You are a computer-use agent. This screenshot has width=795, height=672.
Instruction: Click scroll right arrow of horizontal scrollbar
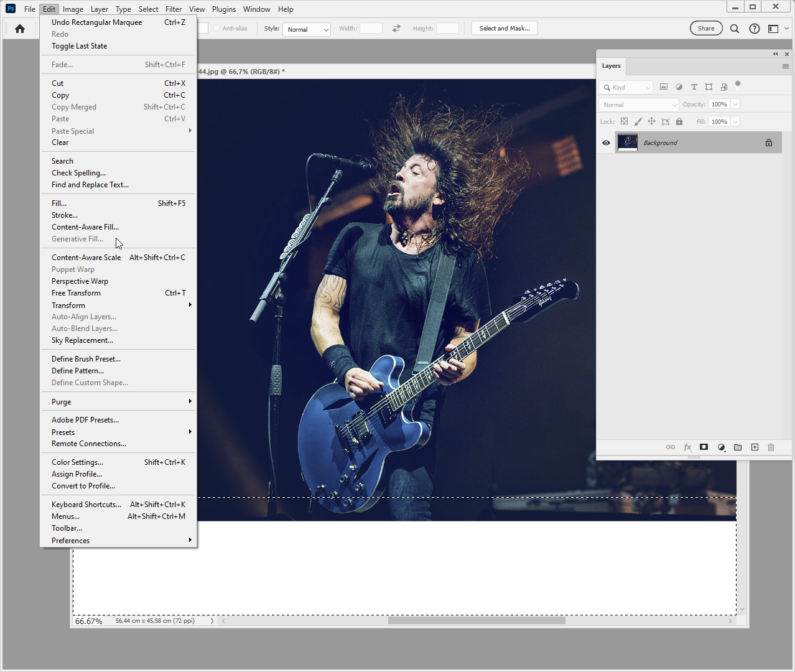pyautogui.click(x=730, y=620)
